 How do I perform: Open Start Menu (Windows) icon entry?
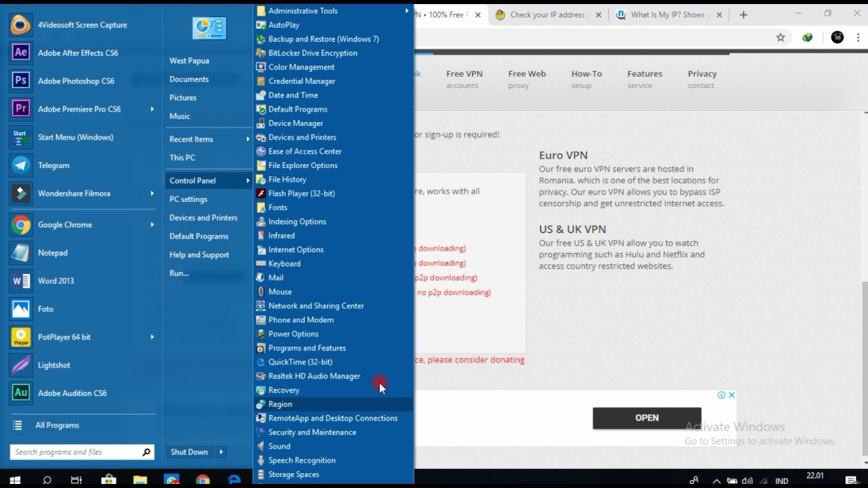coord(20,137)
